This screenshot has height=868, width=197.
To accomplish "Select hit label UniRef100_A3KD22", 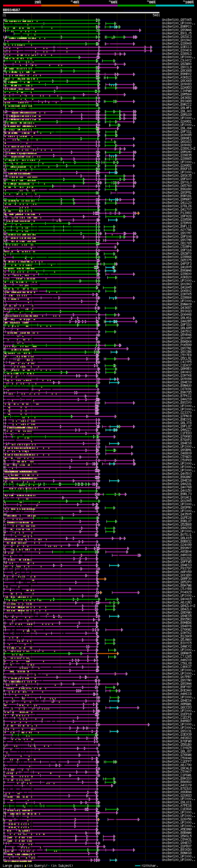I will 177,77.
